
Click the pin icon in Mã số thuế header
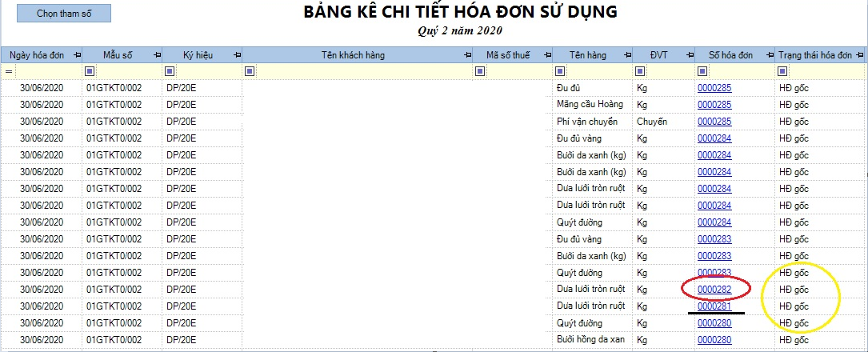tap(547, 55)
